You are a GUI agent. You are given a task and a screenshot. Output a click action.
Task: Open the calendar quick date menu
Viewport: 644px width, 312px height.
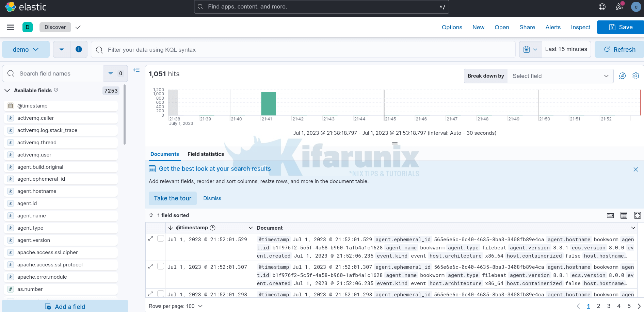pos(530,50)
